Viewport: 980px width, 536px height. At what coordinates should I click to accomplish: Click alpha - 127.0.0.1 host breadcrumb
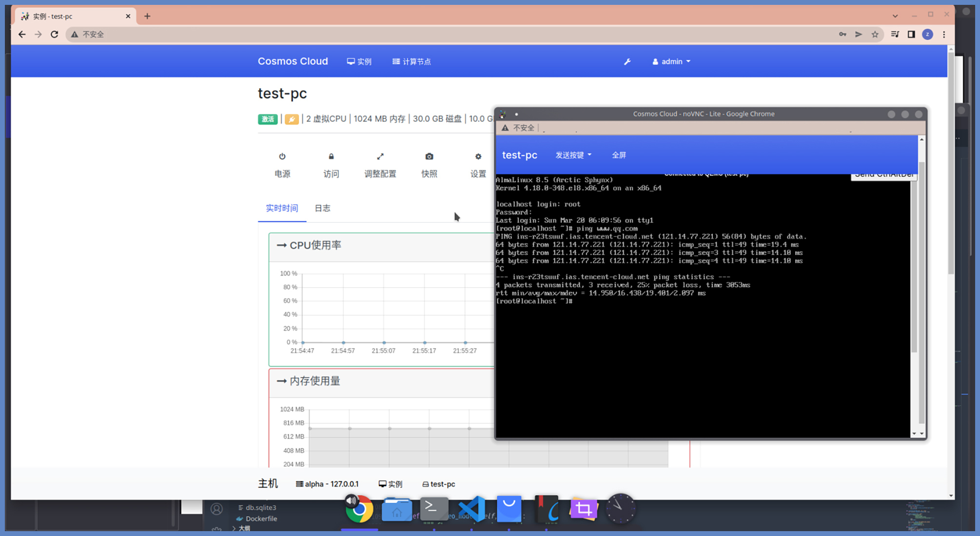(x=327, y=484)
